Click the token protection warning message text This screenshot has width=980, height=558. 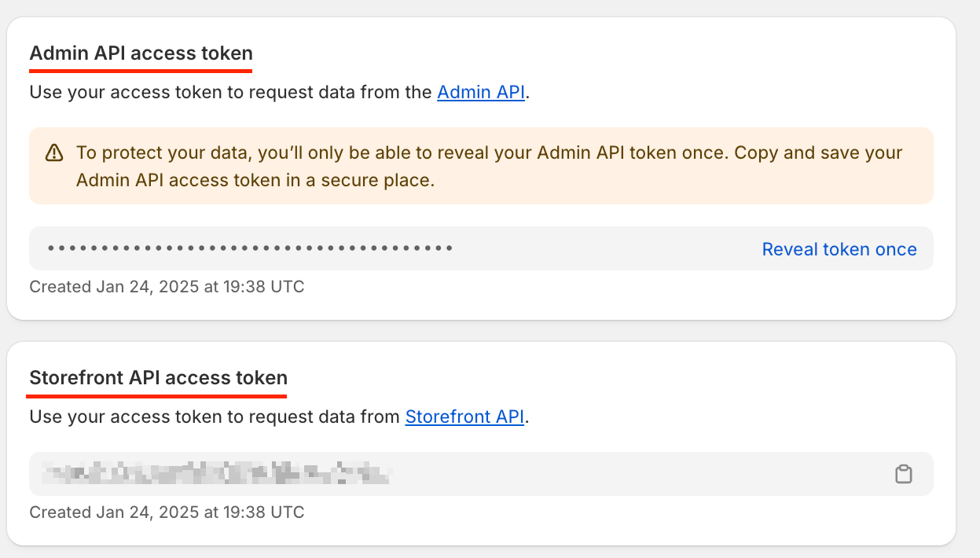coord(489,166)
